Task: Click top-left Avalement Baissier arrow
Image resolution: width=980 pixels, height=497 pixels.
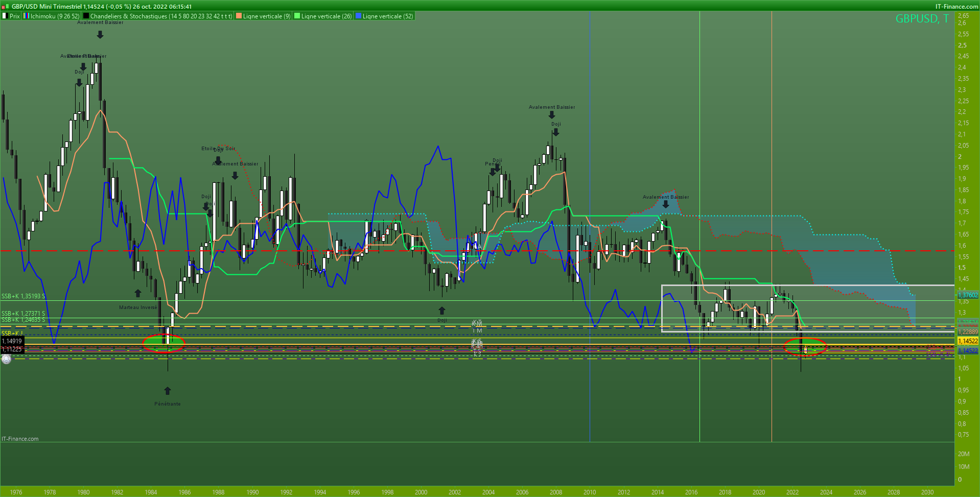Action: (100, 35)
